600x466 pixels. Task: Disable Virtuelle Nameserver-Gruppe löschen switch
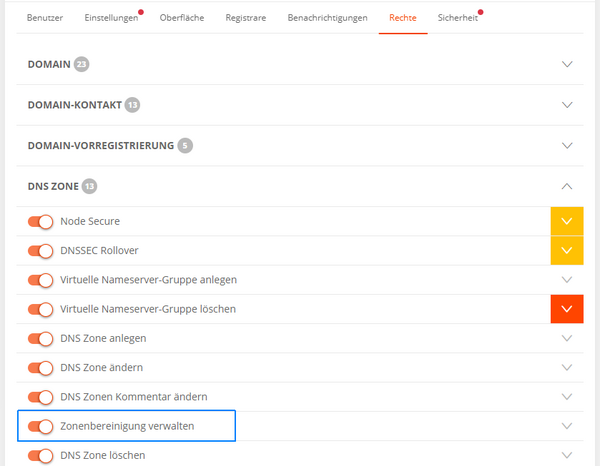[x=40, y=309]
